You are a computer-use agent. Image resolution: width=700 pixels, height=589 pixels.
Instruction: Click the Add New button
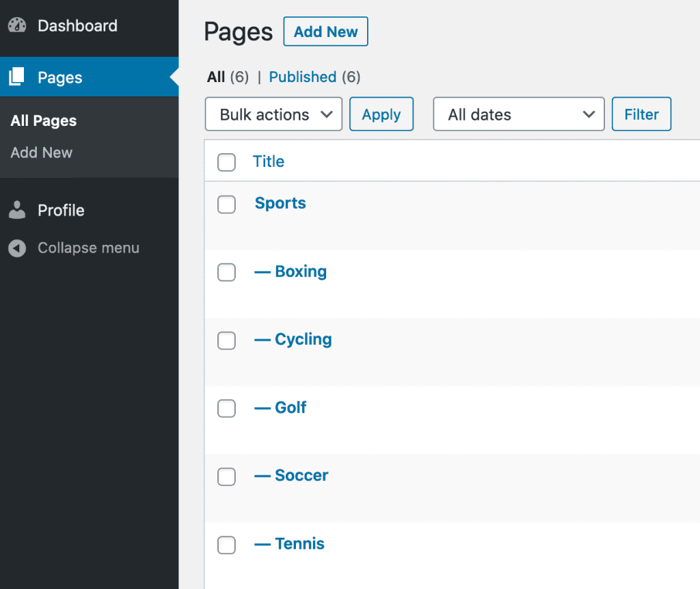point(325,31)
